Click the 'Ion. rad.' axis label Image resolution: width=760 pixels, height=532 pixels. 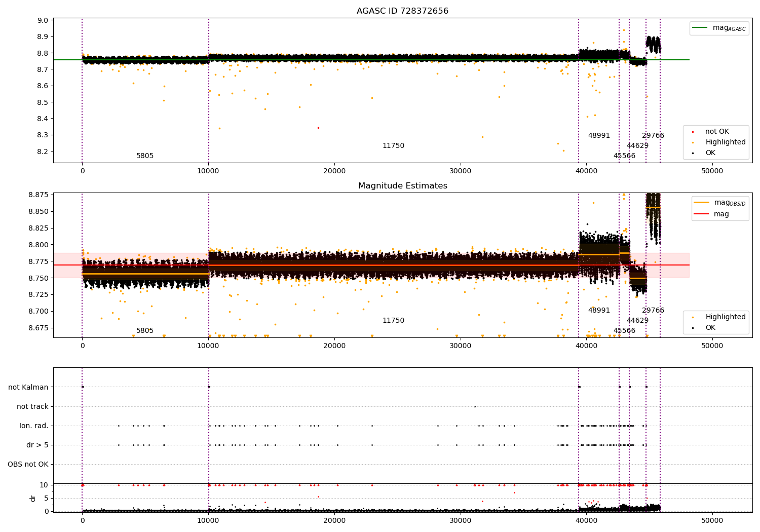(x=34, y=426)
